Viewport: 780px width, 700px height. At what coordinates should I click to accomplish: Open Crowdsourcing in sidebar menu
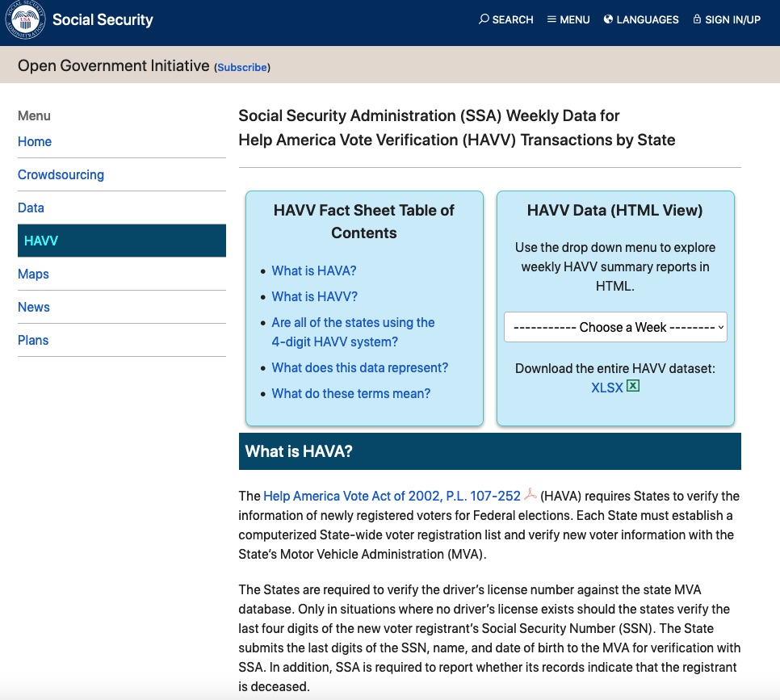pyautogui.click(x=61, y=174)
